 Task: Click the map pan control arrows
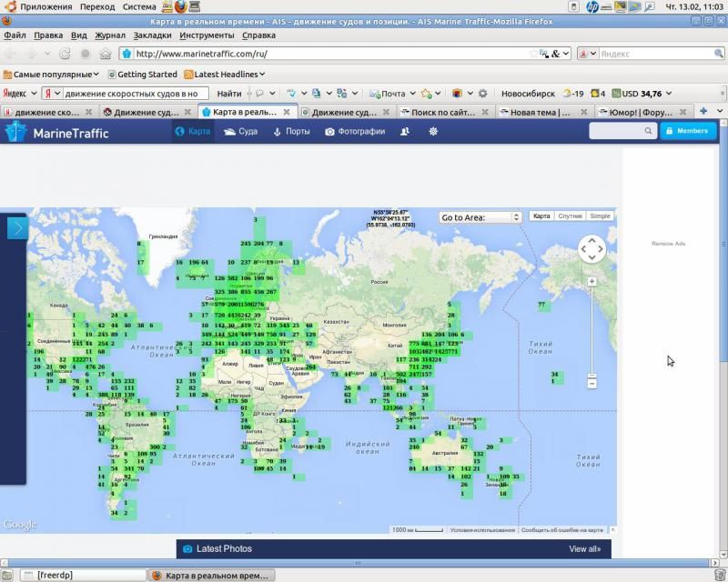point(591,248)
